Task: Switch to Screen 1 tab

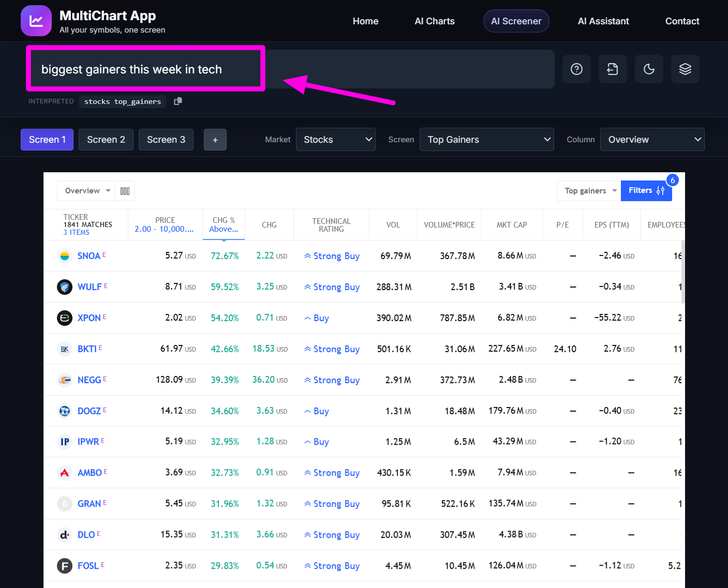Action: coord(47,140)
